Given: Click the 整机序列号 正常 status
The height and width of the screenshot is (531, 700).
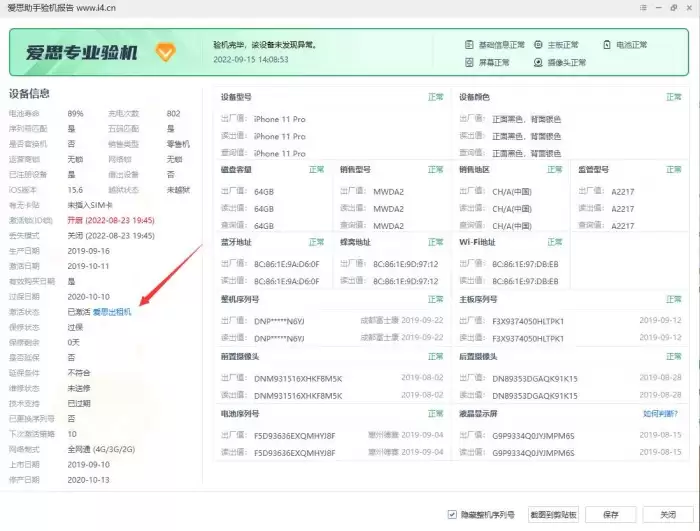Looking at the screenshot, I should [x=436, y=299].
